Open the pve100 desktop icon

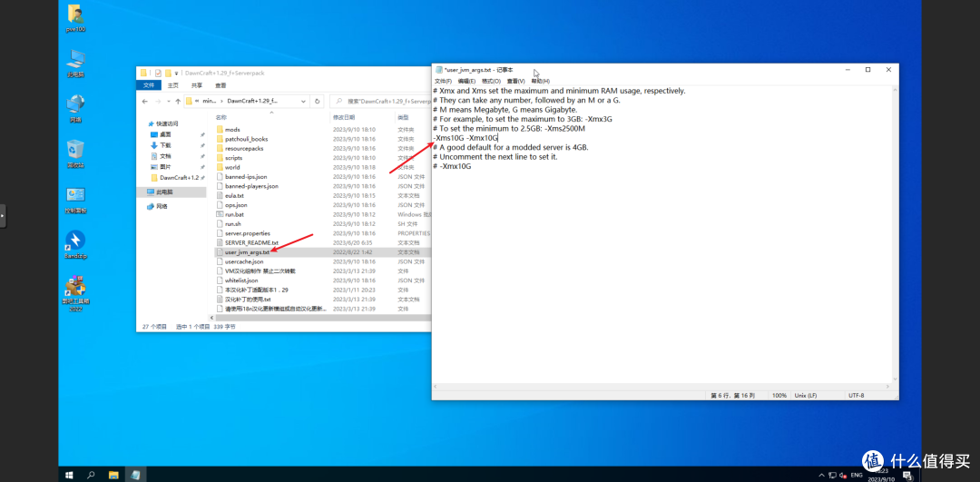tap(75, 18)
